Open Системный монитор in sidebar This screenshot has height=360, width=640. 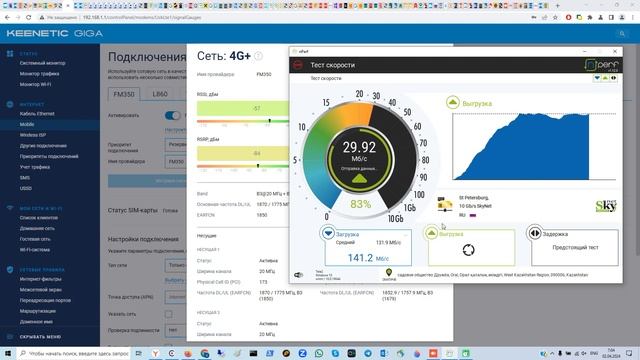coord(42,63)
